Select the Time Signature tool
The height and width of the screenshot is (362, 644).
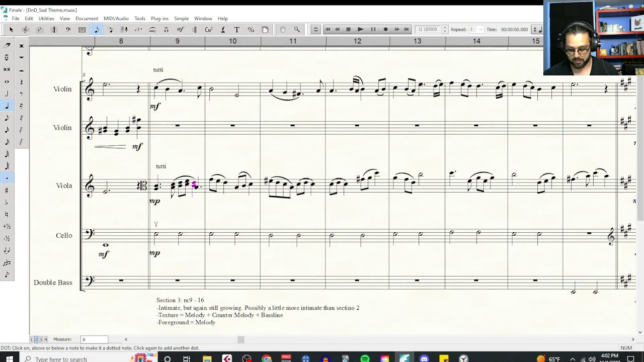tap(54, 30)
